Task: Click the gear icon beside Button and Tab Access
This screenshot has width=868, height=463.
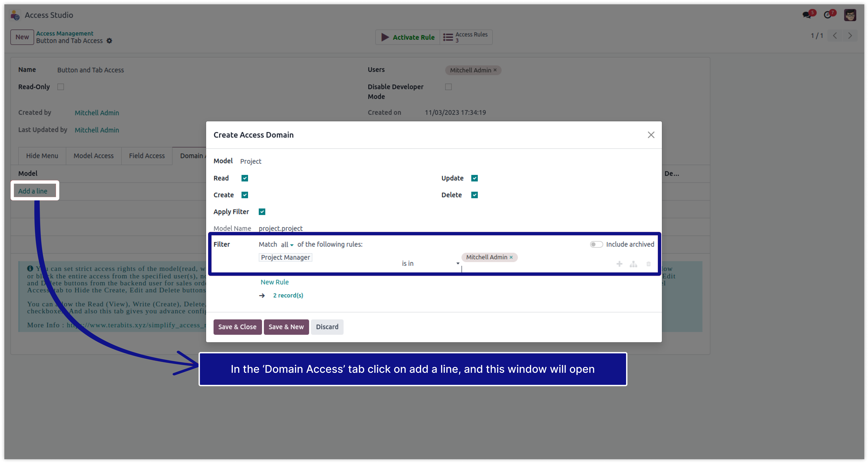Action: click(x=109, y=41)
